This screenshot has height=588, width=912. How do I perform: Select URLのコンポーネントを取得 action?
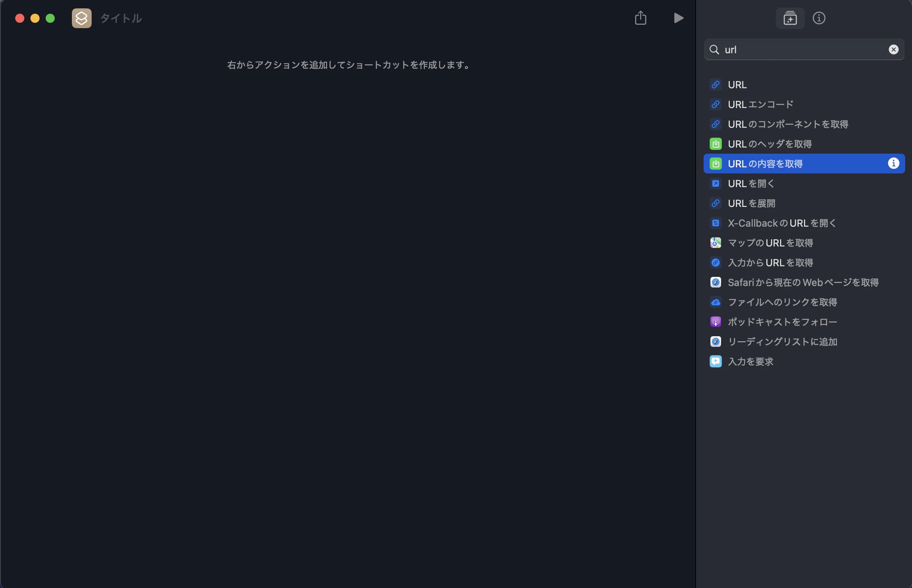[788, 124]
